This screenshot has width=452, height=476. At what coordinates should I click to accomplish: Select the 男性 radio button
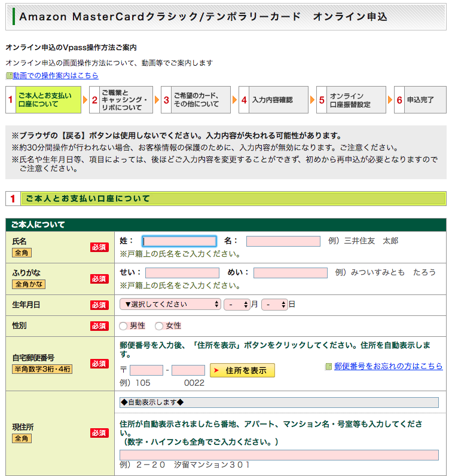[123, 326]
